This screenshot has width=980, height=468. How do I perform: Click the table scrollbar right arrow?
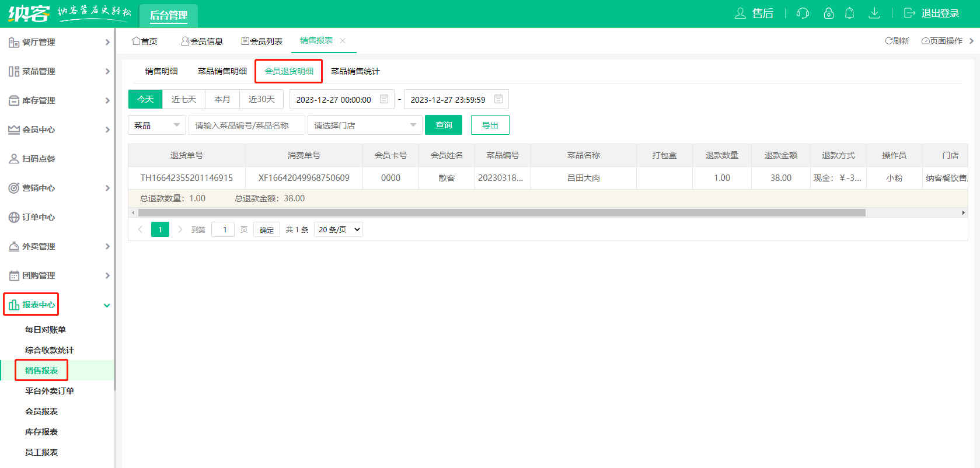pos(964,212)
